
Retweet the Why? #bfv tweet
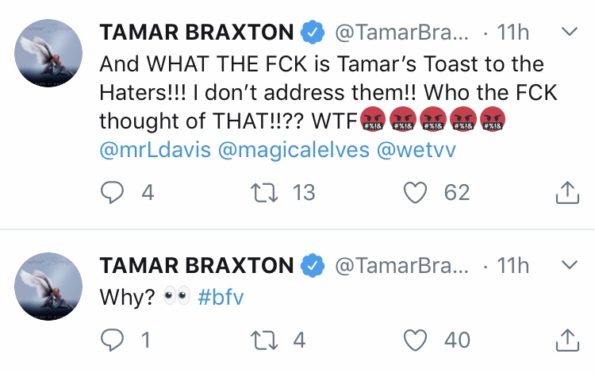coord(264,340)
